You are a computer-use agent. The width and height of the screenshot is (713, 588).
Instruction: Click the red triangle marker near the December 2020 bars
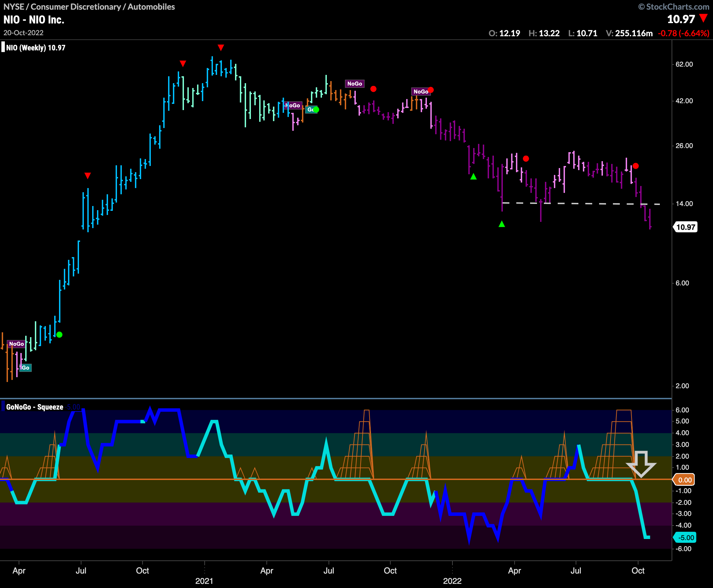183,63
